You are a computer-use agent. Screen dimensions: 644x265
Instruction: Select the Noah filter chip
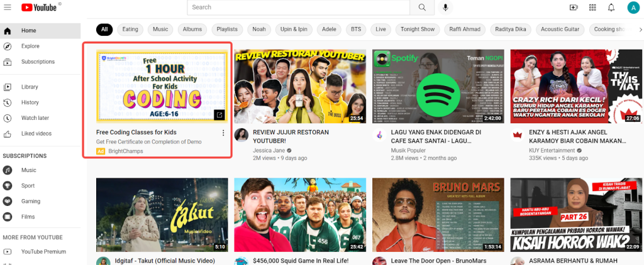pos(259,30)
